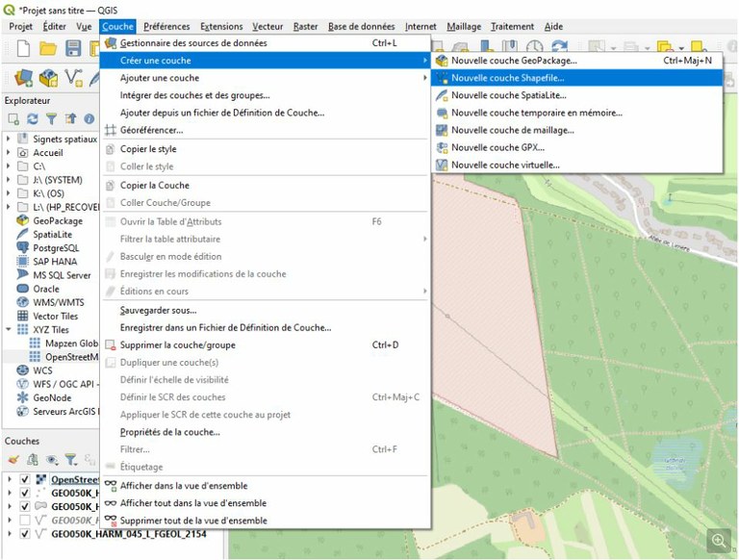Image resolution: width=739 pixels, height=560 pixels.
Task: Click the eye visibility icon in Couches toolbar
Action: [x=50, y=460]
